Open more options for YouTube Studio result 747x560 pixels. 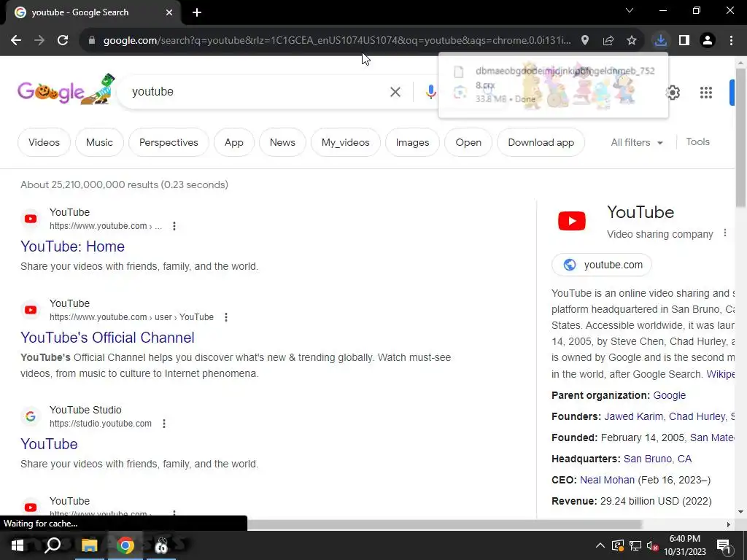coord(164,424)
